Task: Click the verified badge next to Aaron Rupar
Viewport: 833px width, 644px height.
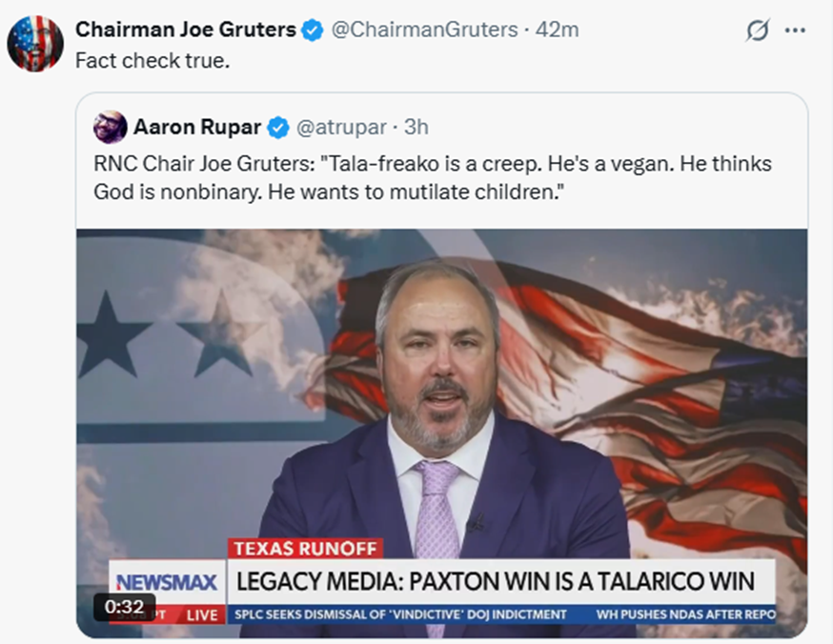Action: (278, 128)
